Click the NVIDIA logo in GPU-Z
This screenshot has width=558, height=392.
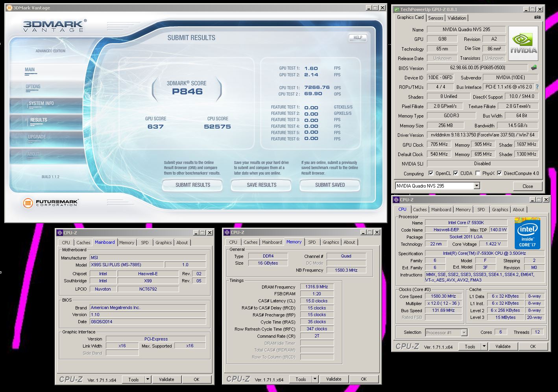tap(523, 44)
